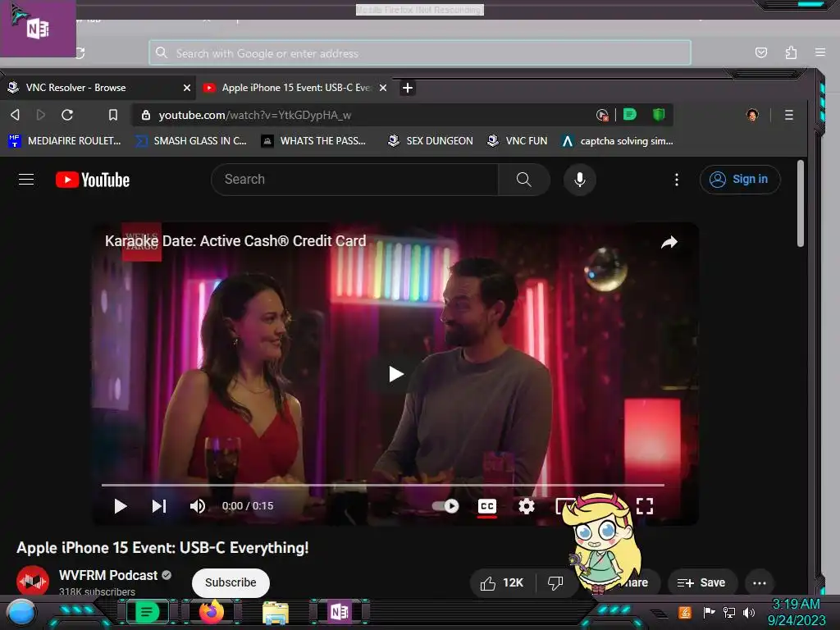The width and height of the screenshot is (840, 630).
Task: Dislike the video
Action: click(x=555, y=582)
